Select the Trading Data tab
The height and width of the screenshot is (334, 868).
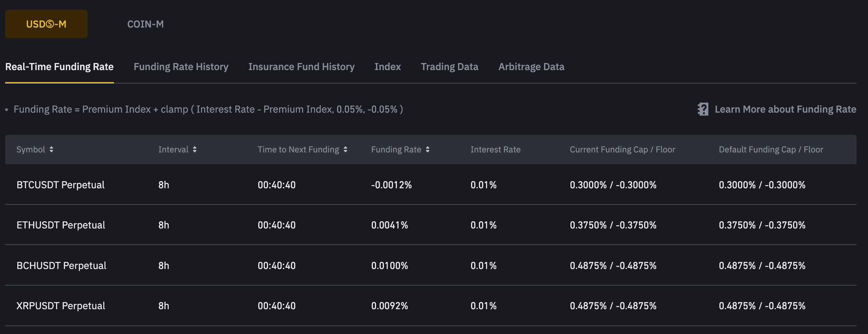pos(449,67)
